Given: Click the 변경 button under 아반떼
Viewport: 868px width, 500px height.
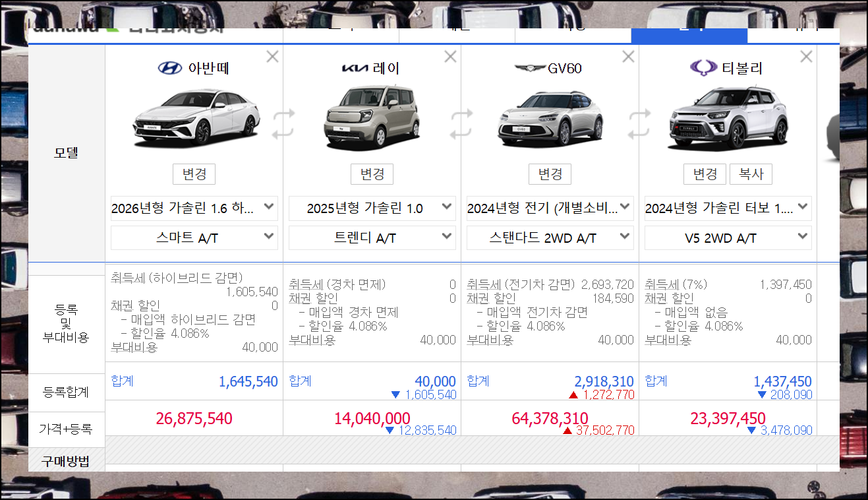Looking at the screenshot, I should [x=194, y=174].
